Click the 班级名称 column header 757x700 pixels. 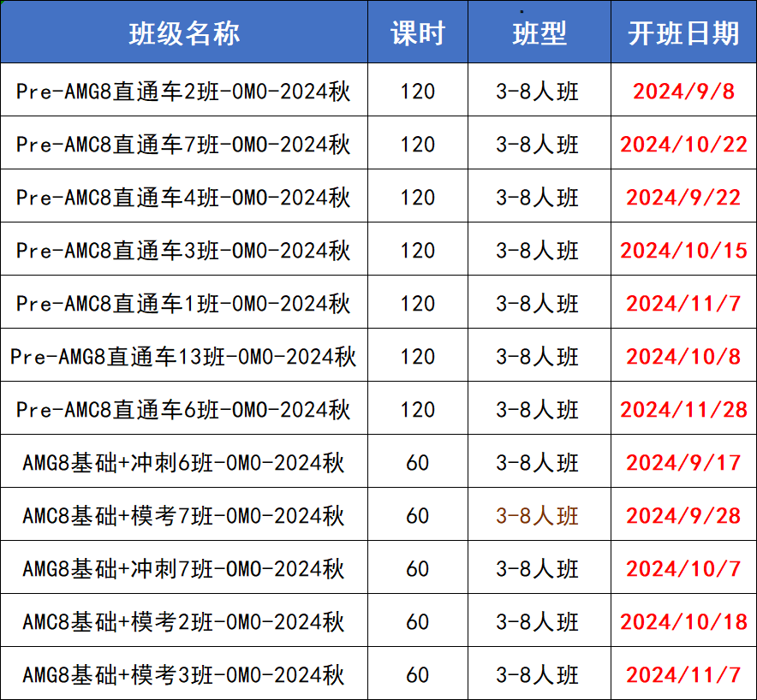coord(184,33)
